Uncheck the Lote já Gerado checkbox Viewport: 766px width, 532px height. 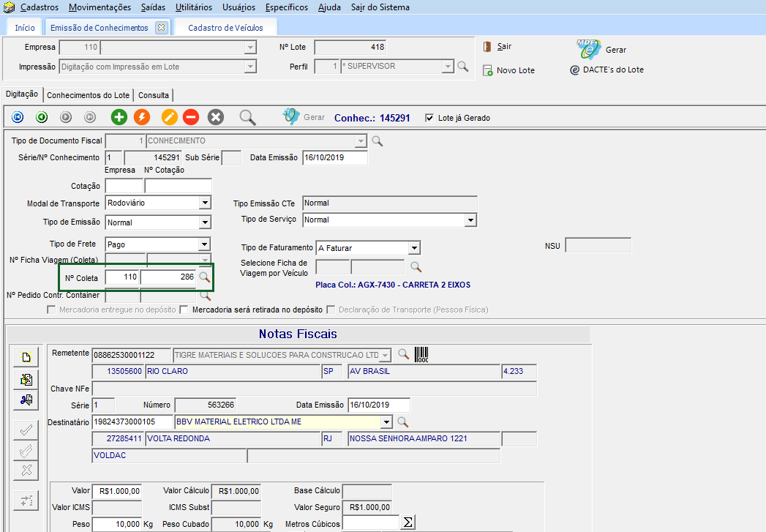(x=429, y=118)
